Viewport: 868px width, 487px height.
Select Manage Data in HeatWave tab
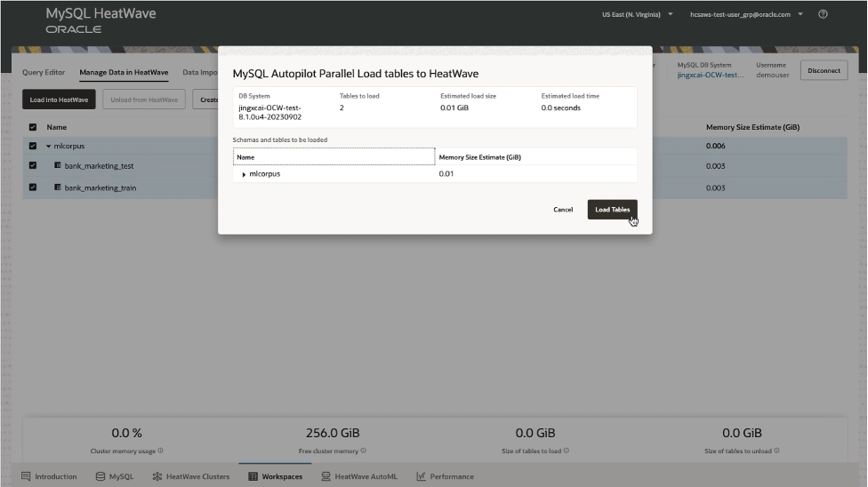pos(124,73)
